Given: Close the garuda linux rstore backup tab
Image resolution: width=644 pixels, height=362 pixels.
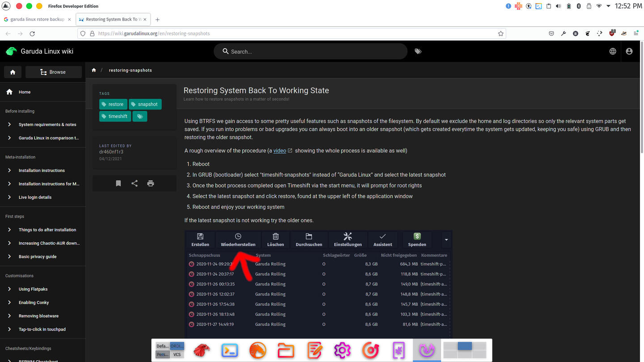Looking at the screenshot, I should coord(69,20).
